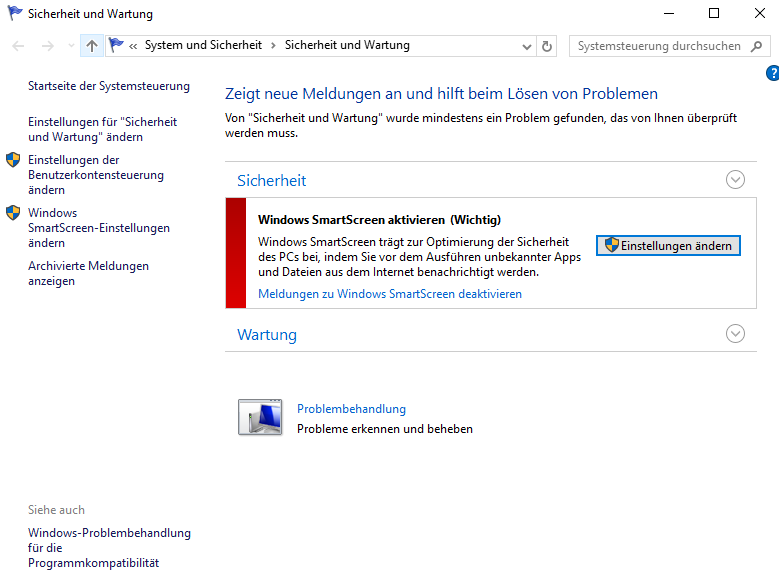Click the forward arrow navigation button

(x=47, y=46)
